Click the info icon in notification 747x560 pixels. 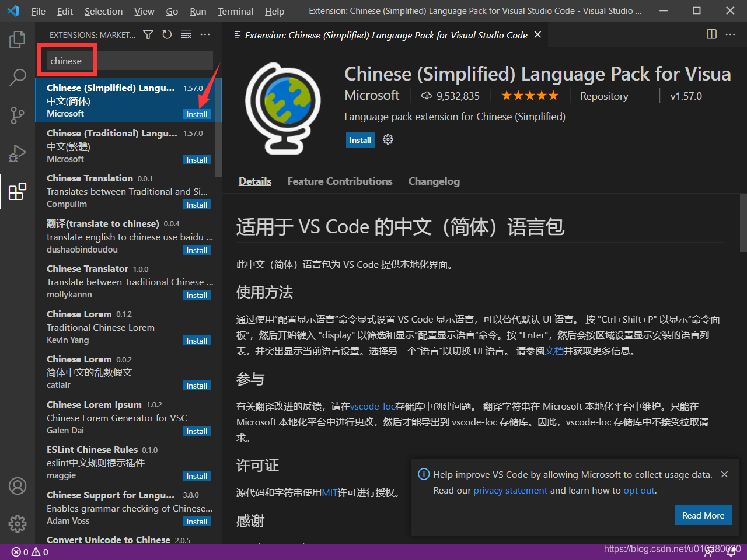point(424,474)
